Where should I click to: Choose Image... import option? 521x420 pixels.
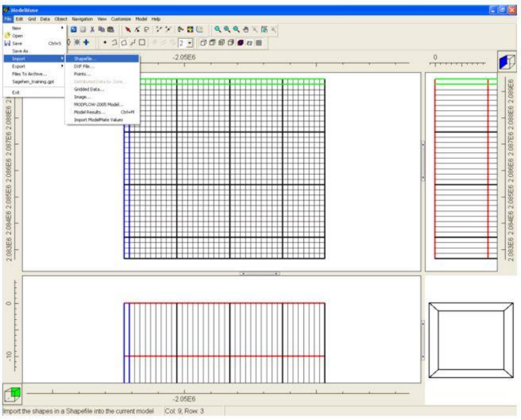coord(102,97)
